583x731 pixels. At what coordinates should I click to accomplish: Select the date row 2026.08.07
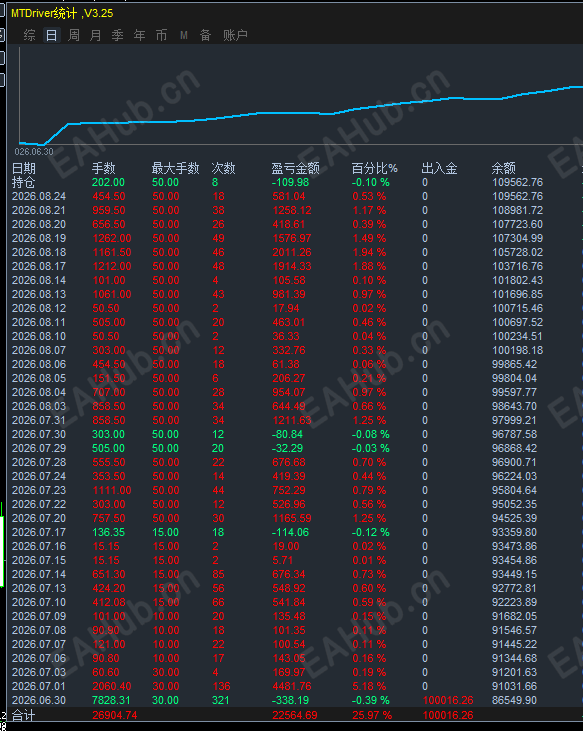click(39, 350)
